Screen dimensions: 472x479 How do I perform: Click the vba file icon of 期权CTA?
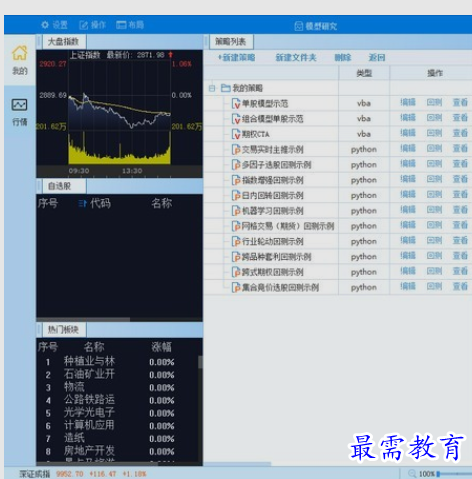pos(236,134)
